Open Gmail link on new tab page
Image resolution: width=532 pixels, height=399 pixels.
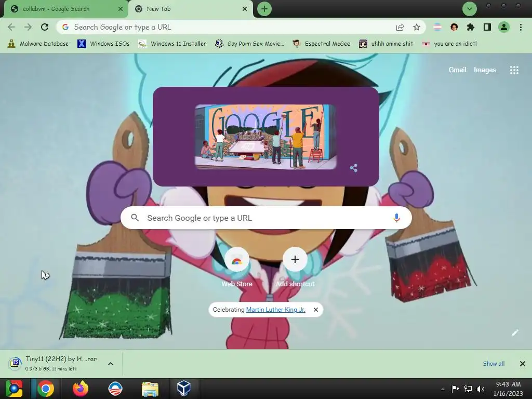coord(457,70)
